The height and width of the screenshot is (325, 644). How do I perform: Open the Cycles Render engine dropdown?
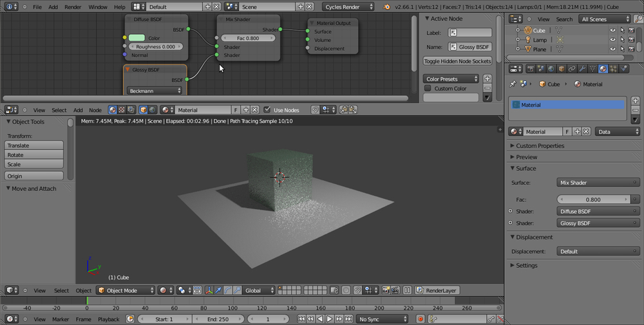[349, 6]
